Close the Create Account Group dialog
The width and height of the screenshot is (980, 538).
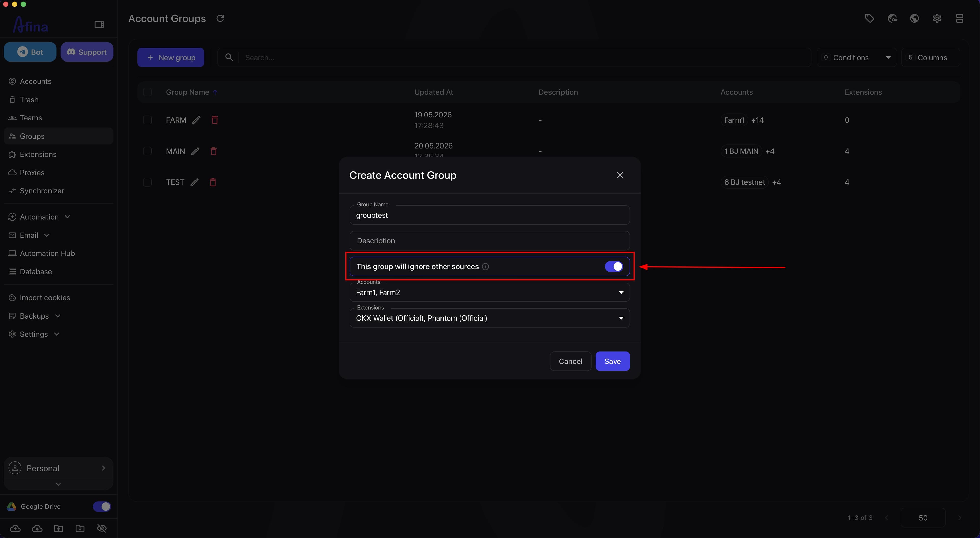(620, 175)
